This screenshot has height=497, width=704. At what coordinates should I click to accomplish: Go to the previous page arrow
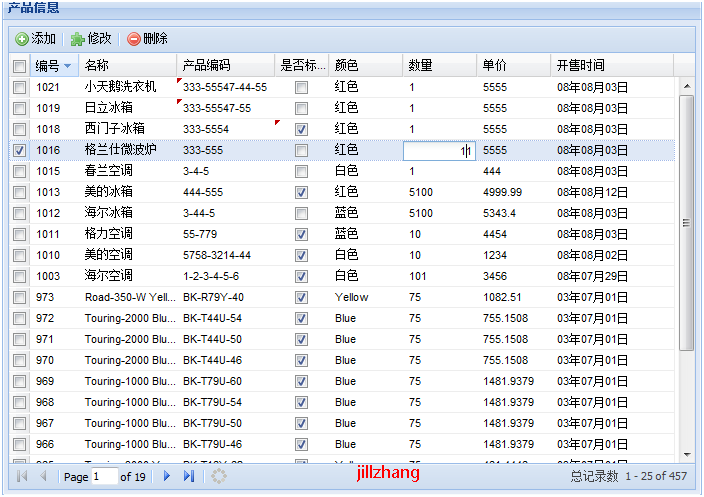click(x=43, y=477)
